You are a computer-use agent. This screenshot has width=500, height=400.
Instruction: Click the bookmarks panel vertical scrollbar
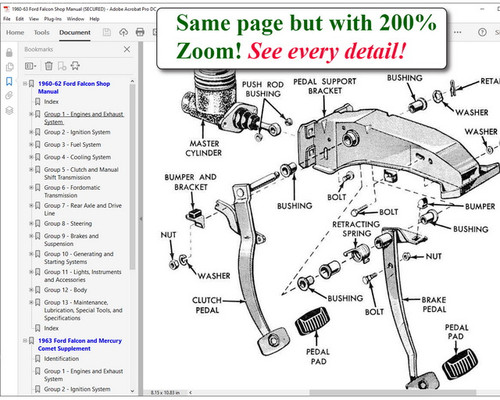tap(132, 177)
